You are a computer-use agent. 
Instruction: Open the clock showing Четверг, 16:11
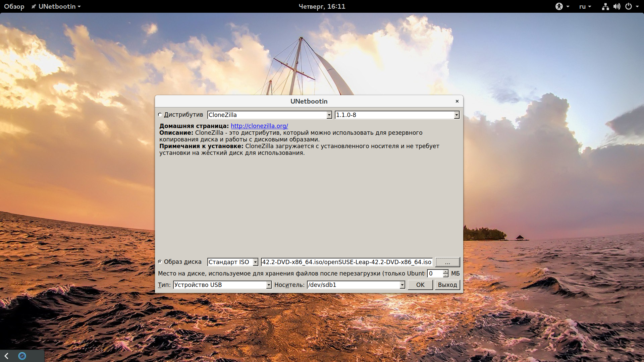322,6
